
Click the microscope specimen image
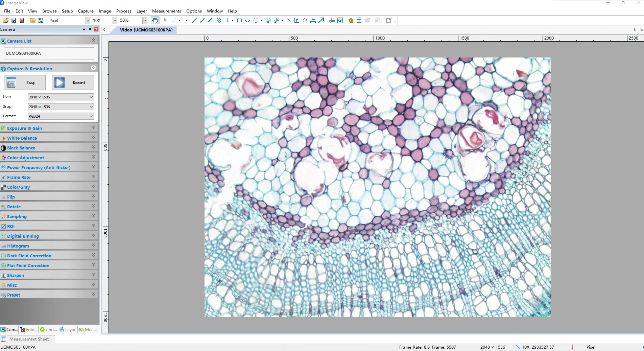coord(377,187)
